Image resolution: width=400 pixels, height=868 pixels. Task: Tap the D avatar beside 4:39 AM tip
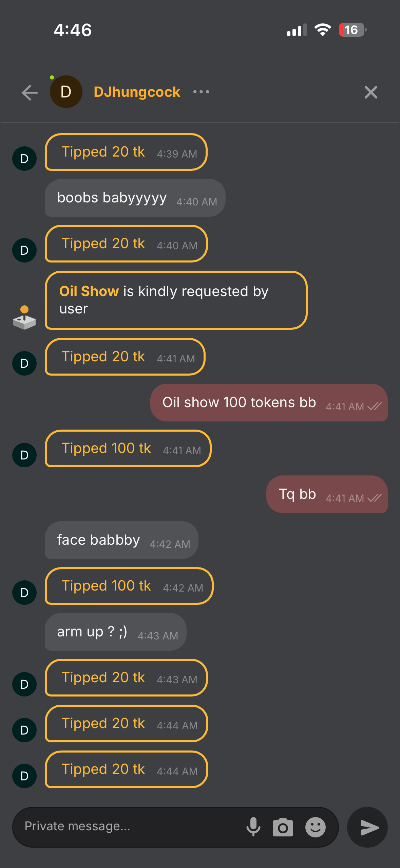(x=24, y=159)
